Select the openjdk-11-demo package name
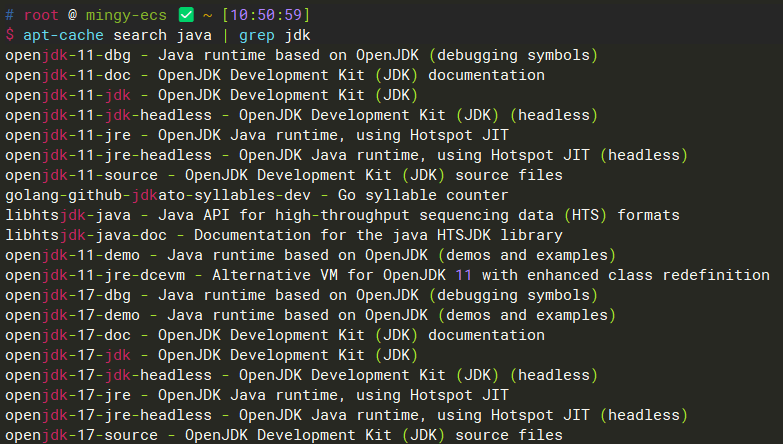Image resolution: width=783 pixels, height=444 pixels. pyautogui.click(x=72, y=255)
